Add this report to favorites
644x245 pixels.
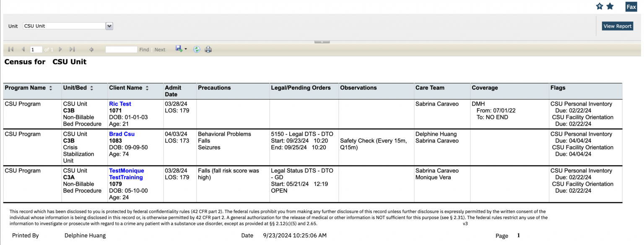(600, 6)
